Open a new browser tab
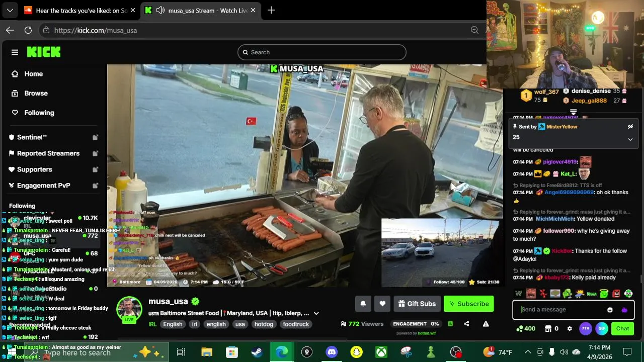The image size is (644, 362). pyautogui.click(x=271, y=11)
